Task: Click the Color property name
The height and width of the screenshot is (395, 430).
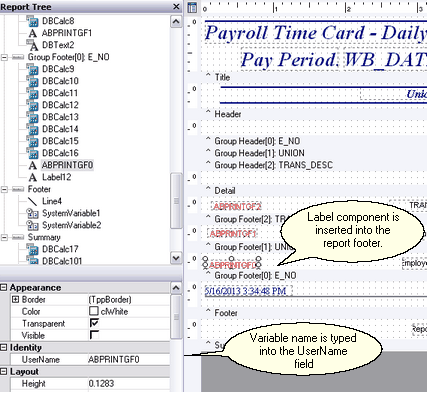Action: pyautogui.click(x=31, y=311)
